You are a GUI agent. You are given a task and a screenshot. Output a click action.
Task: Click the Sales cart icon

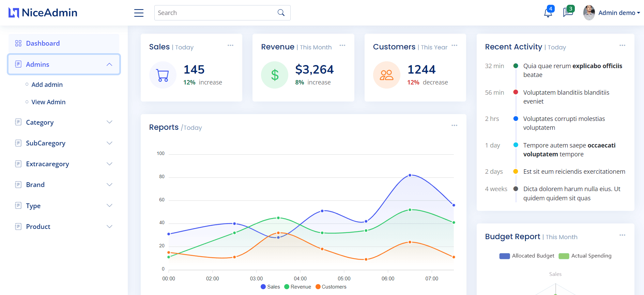pyautogui.click(x=163, y=75)
